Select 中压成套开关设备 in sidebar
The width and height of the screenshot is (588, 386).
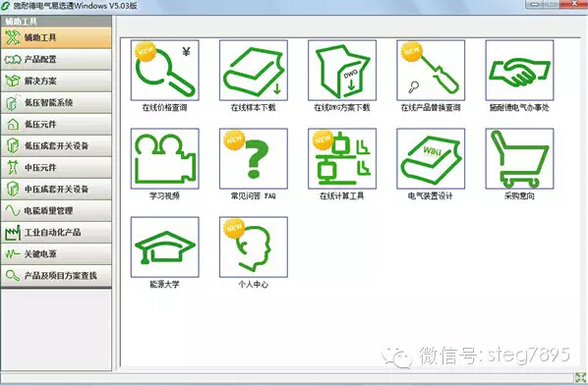(x=56, y=189)
